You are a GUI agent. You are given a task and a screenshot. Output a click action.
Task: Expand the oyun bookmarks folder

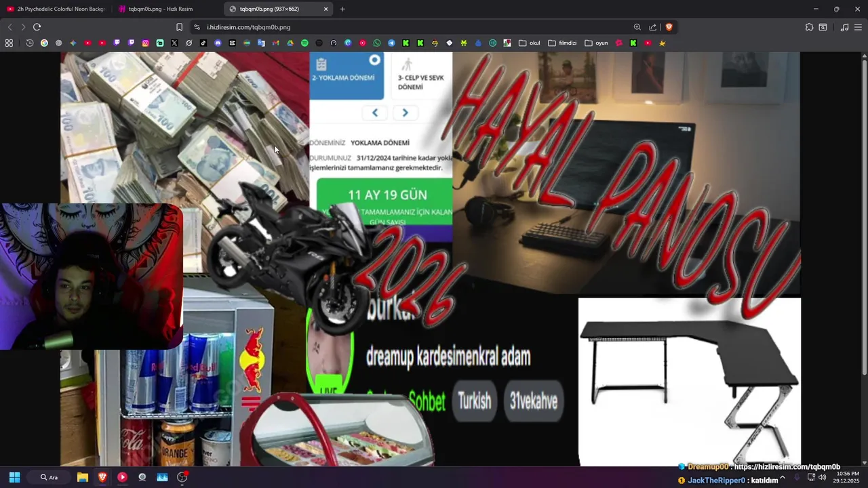[x=597, y=43]
